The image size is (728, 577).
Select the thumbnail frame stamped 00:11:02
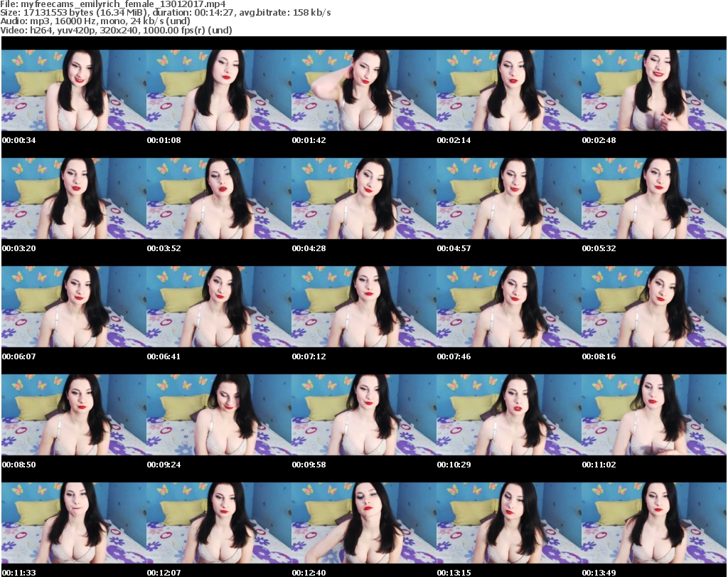(654, 415)
